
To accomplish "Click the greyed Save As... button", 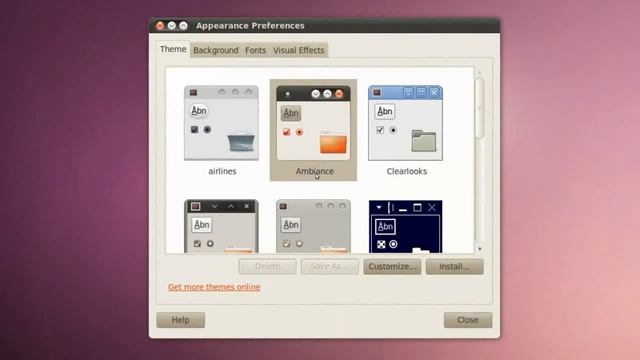I will click(x=330, y=267).
